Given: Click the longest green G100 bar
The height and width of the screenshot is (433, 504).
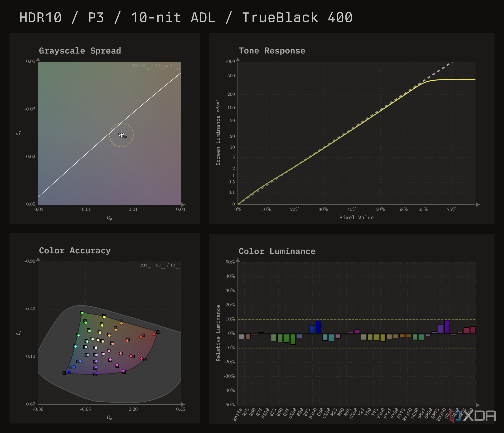Looking at the screenshot, I should (x=293, y=339).
